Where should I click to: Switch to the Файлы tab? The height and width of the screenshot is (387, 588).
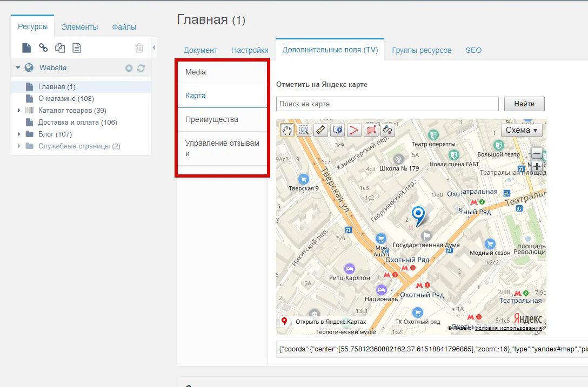[x=124, y=26]
